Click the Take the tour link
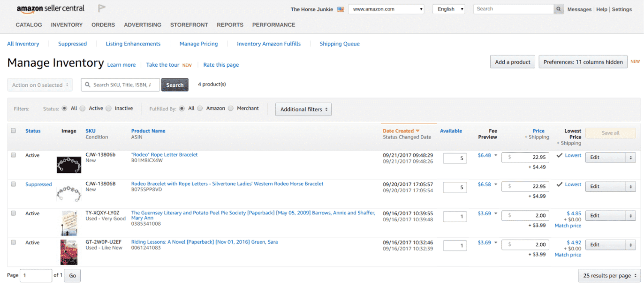The width and height of the screenshot is (644, 288). coord(163,65)
